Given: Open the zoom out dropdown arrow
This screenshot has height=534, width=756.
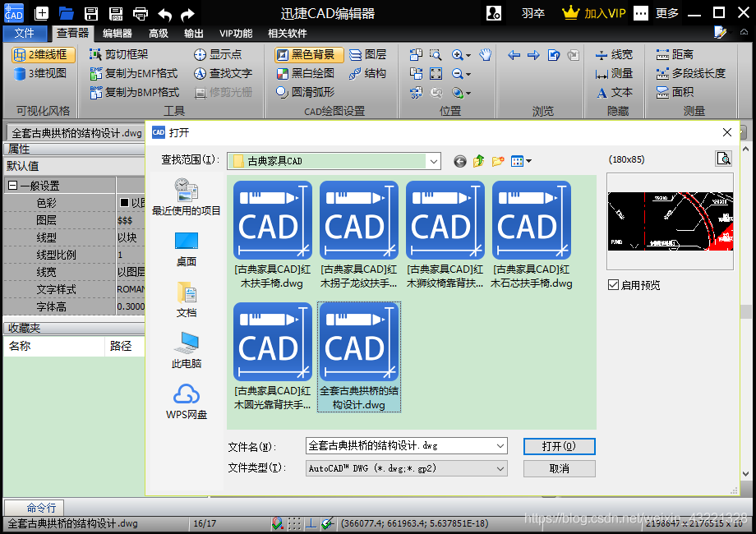Looking at the screenshot, I should pyautogui.click(x=468, y=74).
